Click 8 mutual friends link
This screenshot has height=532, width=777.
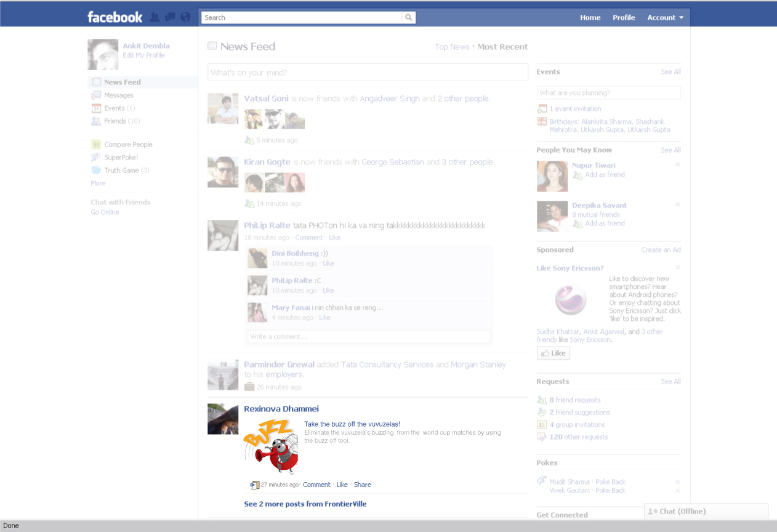(x=596, y=214)
